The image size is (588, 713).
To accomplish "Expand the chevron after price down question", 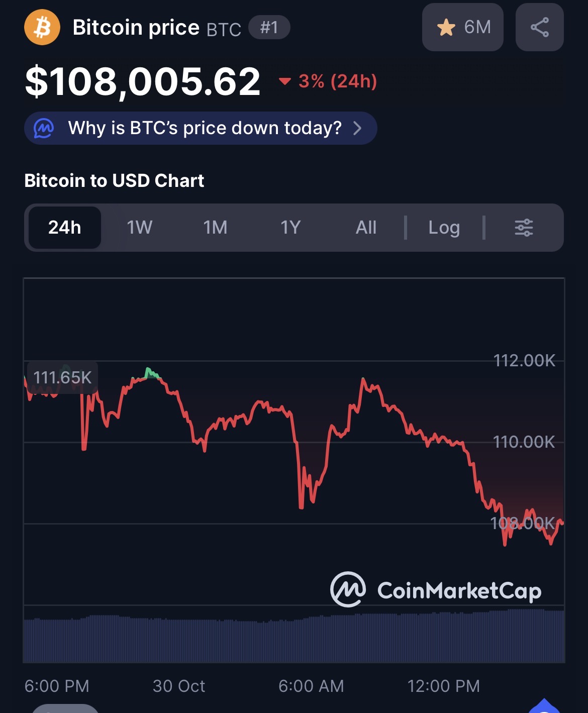I will point(357,128).
